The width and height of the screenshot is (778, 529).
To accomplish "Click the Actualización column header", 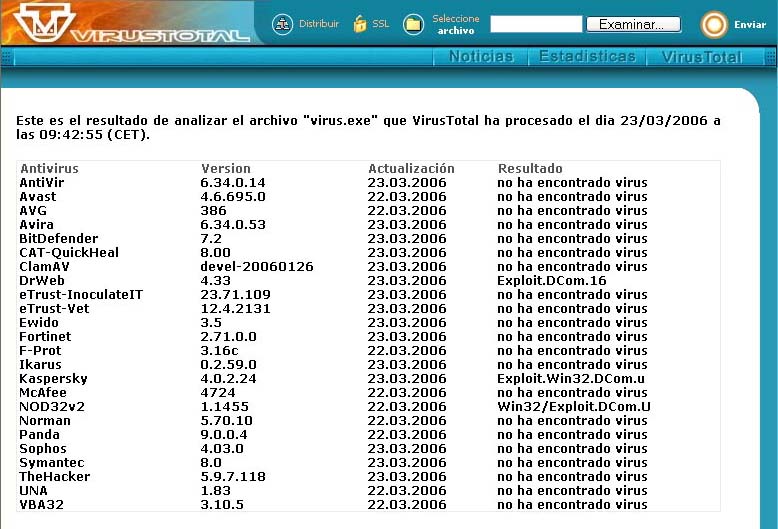I will coord(411,169).
